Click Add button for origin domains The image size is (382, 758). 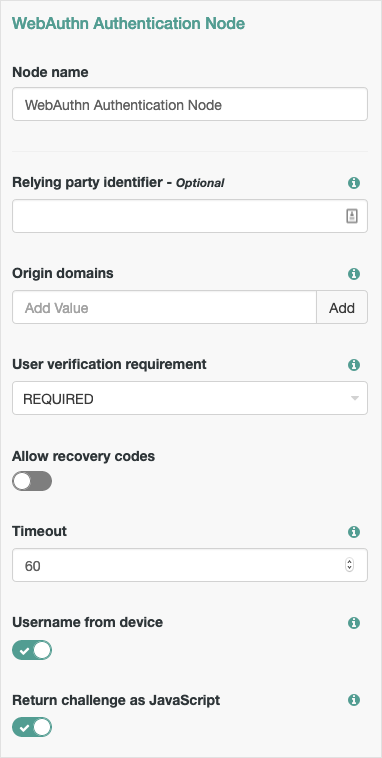342,307
